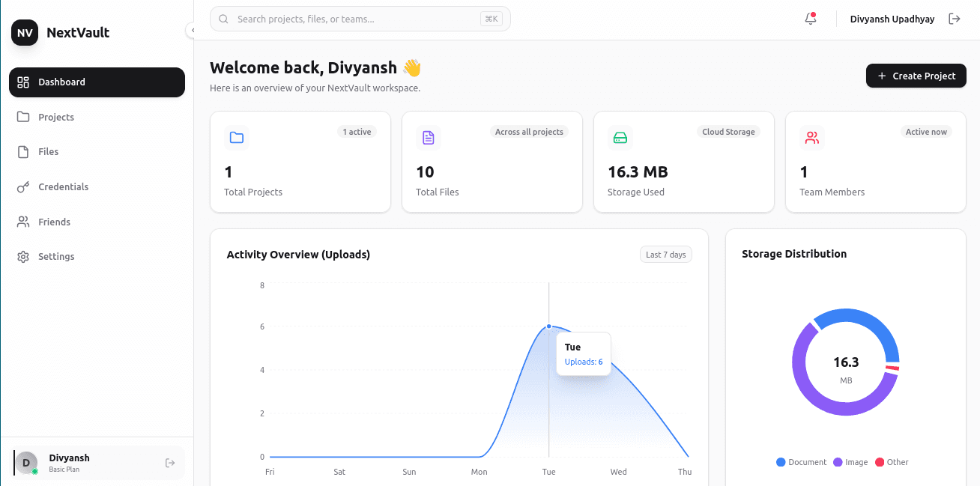Click the "Team Members" label
The width and height of the screenshot is (980, 486).
832,192
